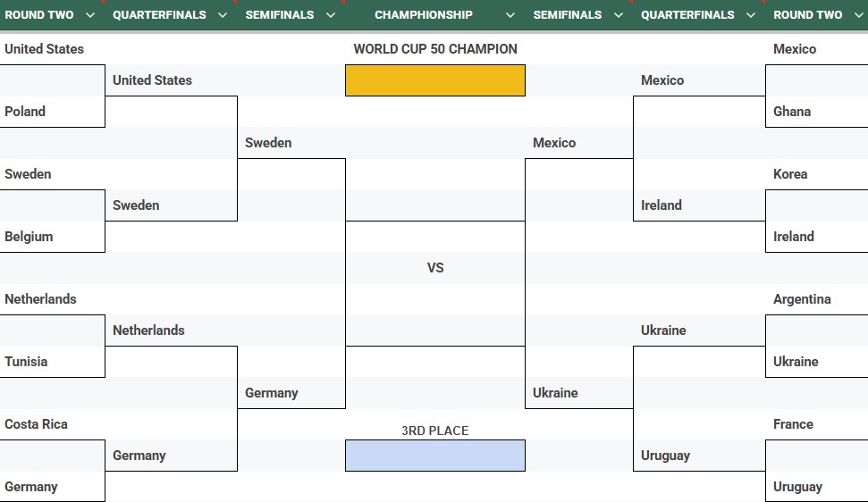The image size is (868, 502).
Task: Click the Ghana team cell
Action: [815, 112]
